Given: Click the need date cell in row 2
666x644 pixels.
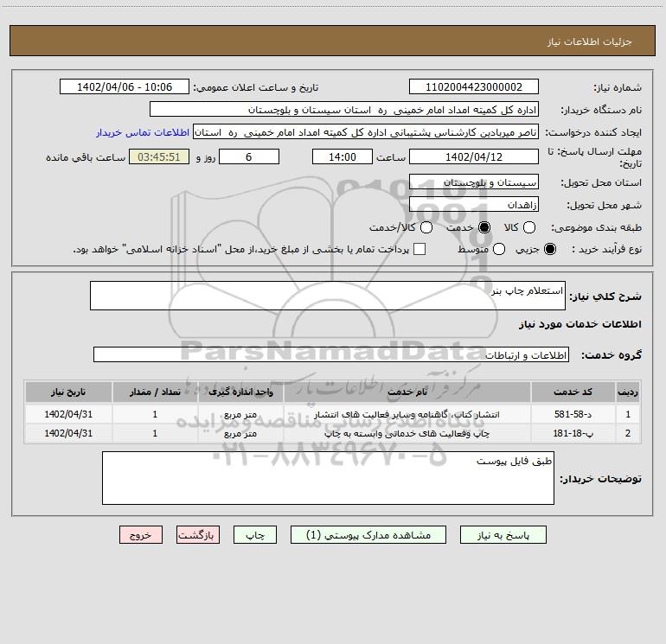Looking at the screenshot, I should (x=68, y=433).
